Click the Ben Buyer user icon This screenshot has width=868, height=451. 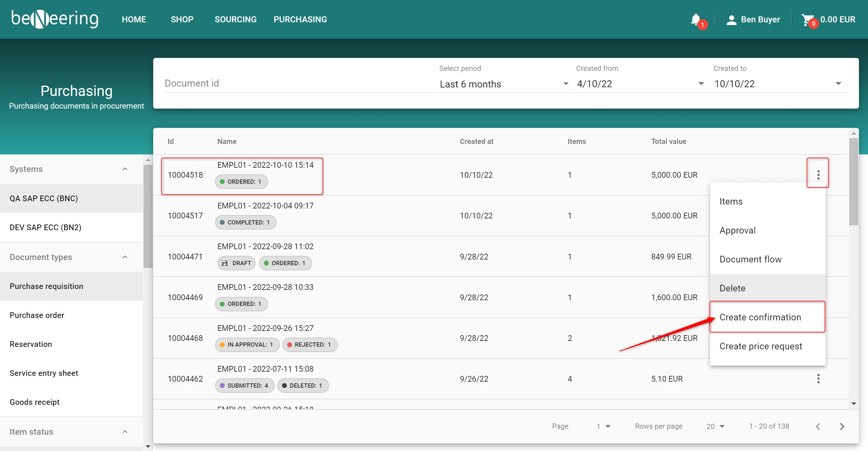pos(731,20)
